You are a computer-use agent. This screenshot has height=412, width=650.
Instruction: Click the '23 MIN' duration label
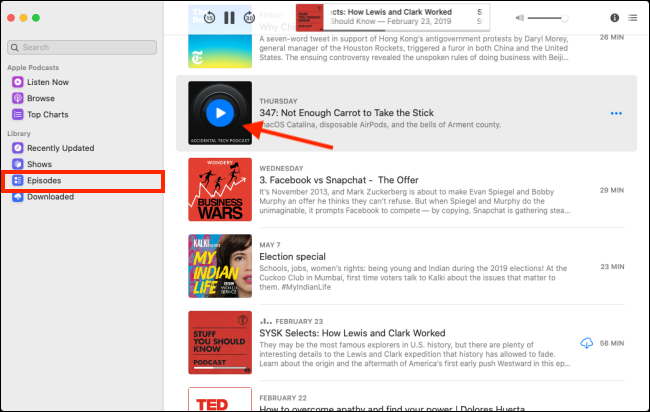(x=612, y=267)
